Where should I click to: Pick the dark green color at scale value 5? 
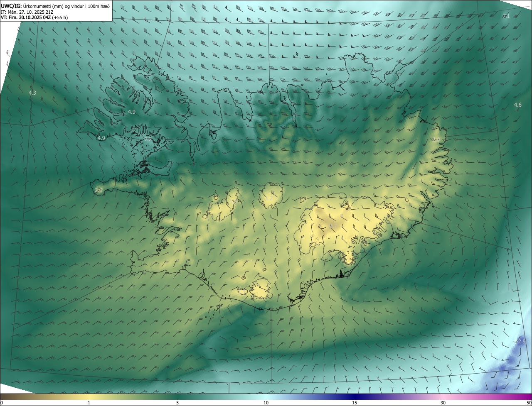177,397
